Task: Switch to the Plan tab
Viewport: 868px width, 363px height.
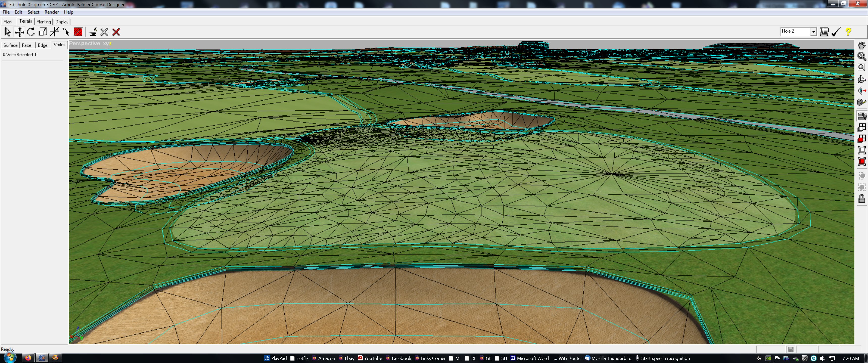Action: [x=7, y=21]
